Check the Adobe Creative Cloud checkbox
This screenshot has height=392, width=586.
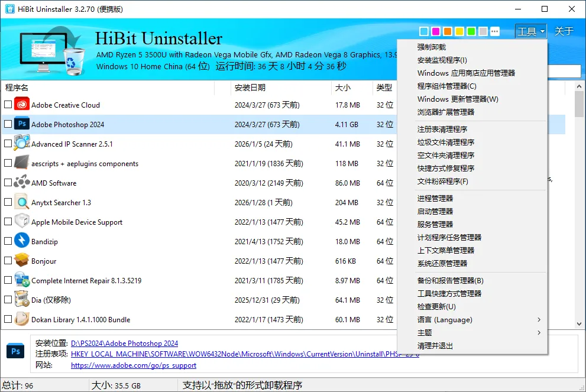(x=8, y=105)
